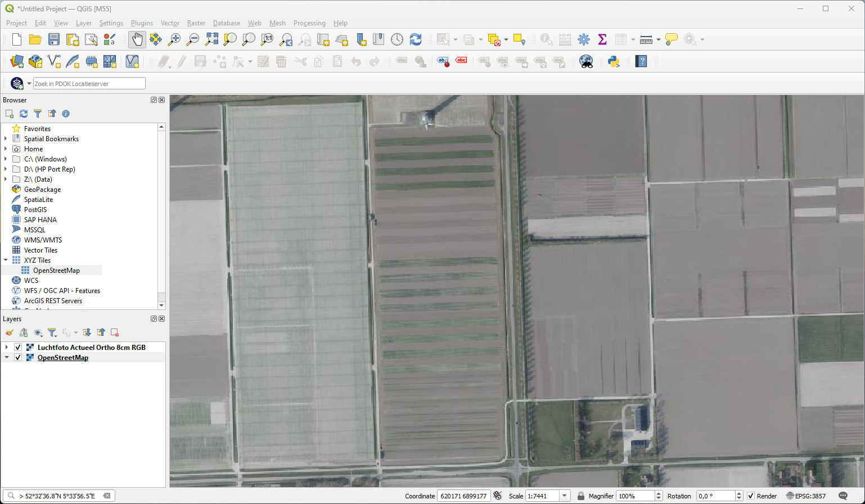Open the Python console icon
865x504 pixels.
[614, 61]
